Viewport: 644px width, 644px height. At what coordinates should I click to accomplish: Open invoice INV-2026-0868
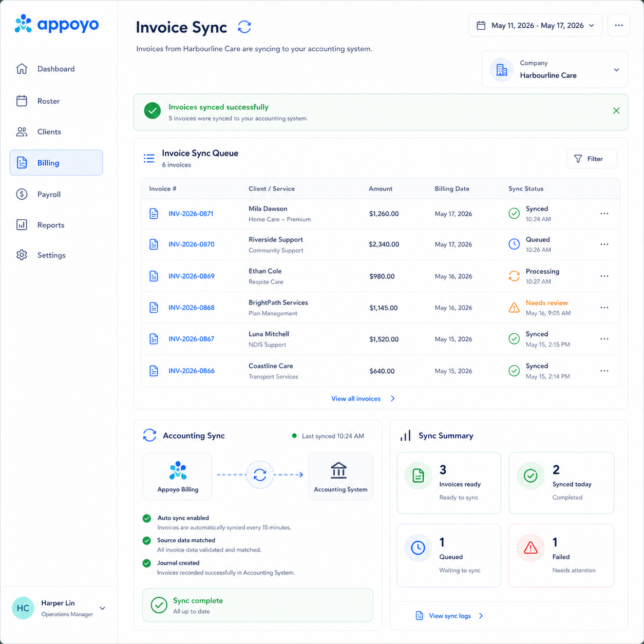click(x=192, y=308)
